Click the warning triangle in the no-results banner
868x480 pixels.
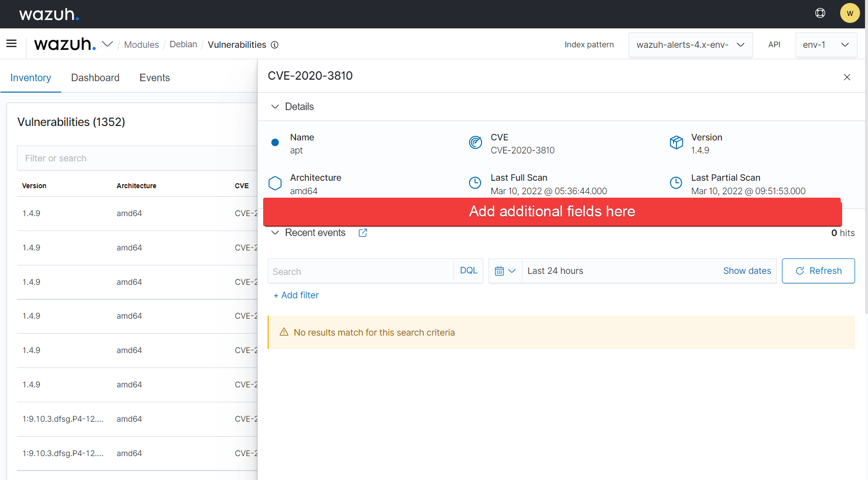click(x=284, y=332)
